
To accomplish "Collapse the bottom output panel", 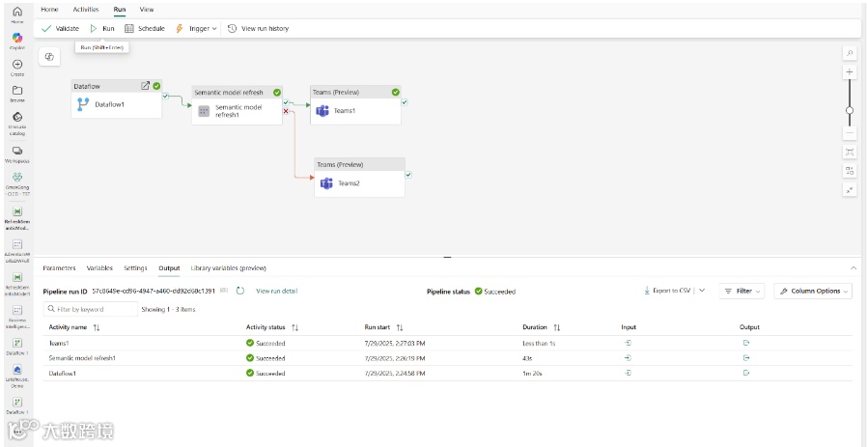I will pyautogui.click(x=854, y=267).
